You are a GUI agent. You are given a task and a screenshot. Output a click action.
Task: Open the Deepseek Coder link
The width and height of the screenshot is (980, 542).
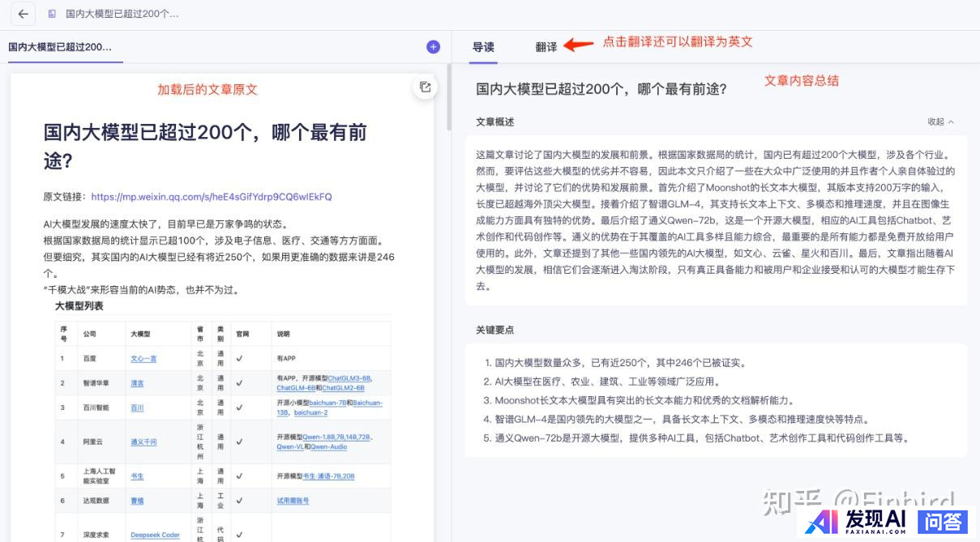tap(155, 535)
